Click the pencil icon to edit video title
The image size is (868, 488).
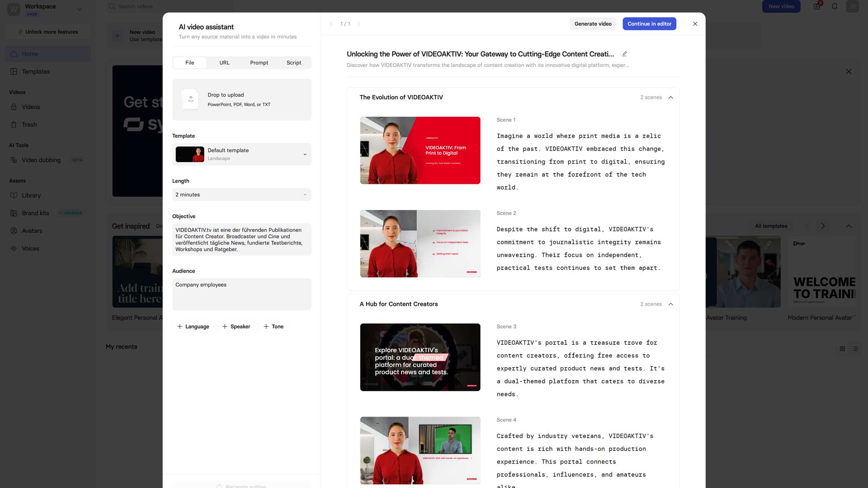(x=624, y=54)
